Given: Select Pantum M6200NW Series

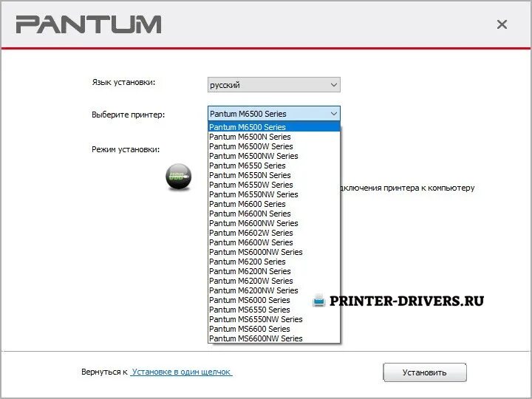Looking at the screenshot, I should pos(274,290).
